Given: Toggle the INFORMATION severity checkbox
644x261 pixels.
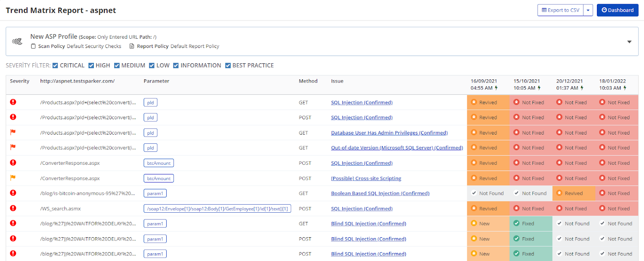Looking at the screenshot, I should pyautogui.click(x=176, y=66).
